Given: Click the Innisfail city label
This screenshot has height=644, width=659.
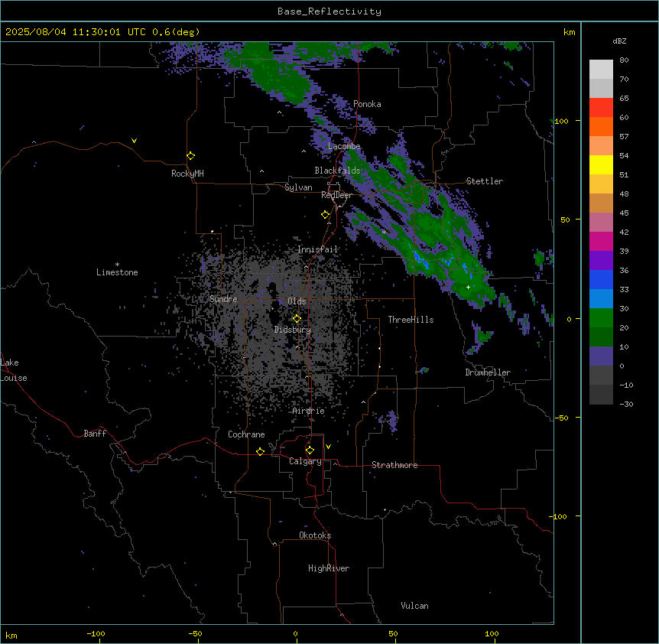Looking at the screenshot, I should (318, 249).
